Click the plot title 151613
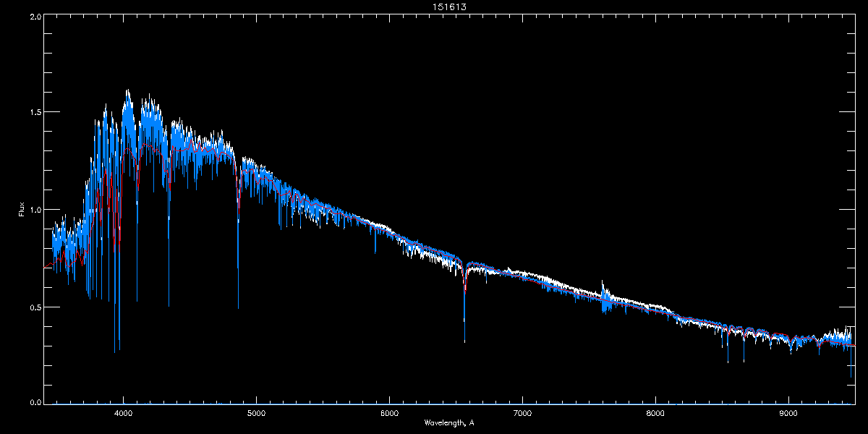The image size is (868, 434). pos(449,7)
